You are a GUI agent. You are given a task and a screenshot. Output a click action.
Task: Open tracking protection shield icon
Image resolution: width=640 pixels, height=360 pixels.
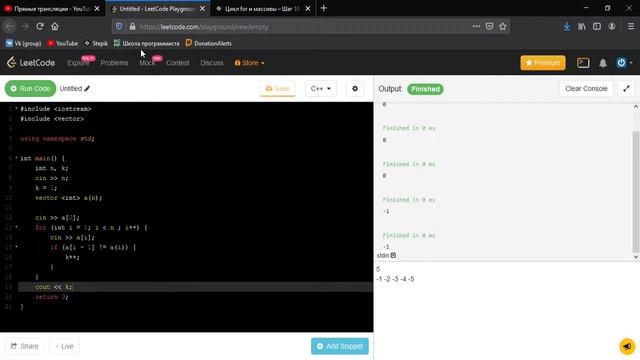[119, 27]
